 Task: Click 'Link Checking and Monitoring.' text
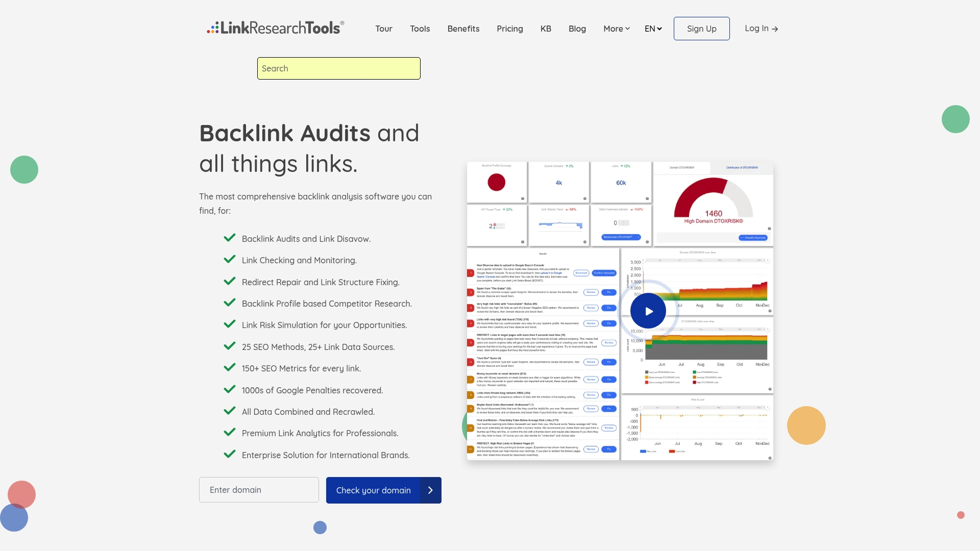tap(299, 260)
